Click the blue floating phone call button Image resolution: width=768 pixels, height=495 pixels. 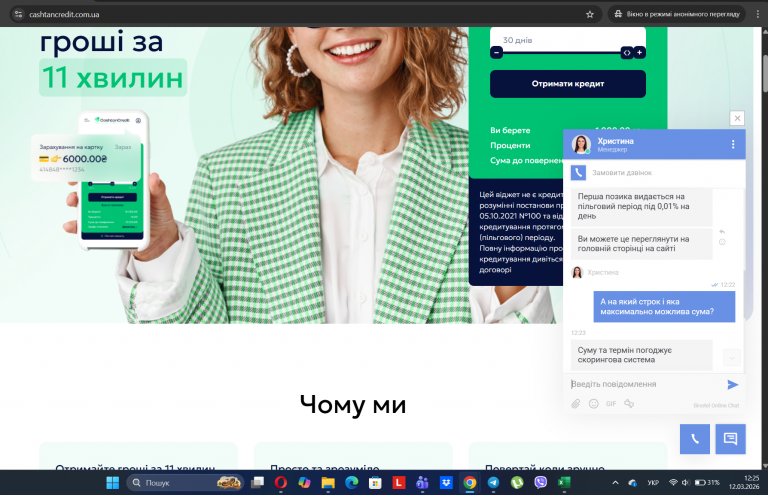click(695, 439)
